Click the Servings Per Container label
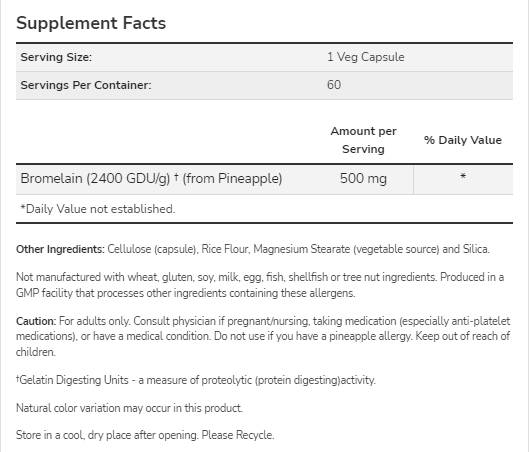The height and width of the screenshot is (452, 529). (x=86, y=85)
